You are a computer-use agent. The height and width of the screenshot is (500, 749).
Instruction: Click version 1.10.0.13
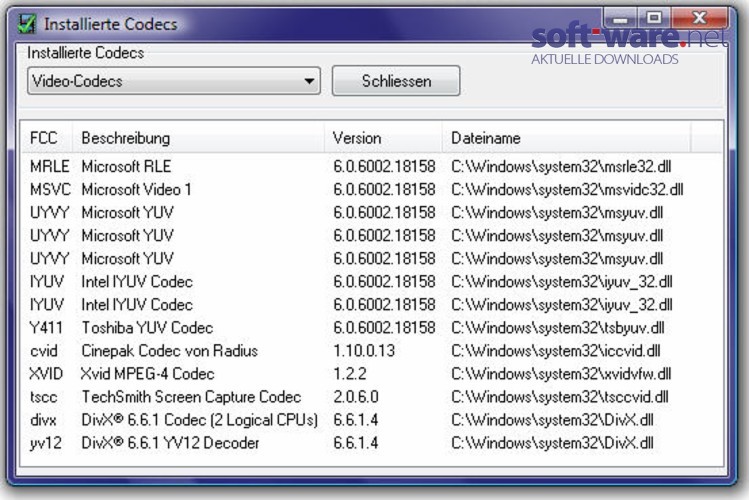coord(364,351)
